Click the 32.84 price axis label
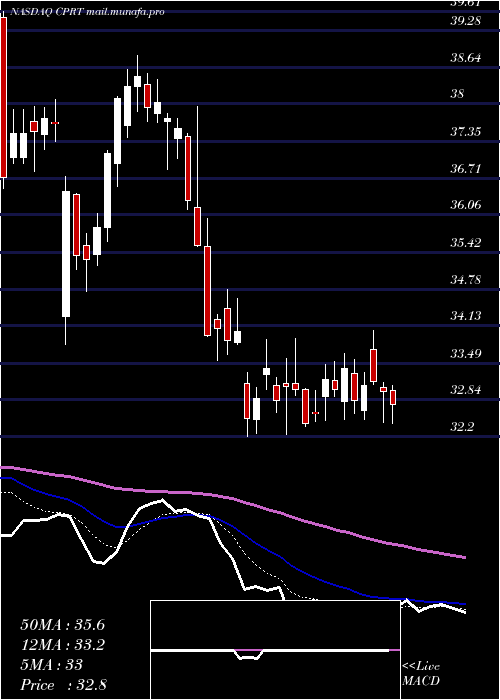The height and width of the screenshot is (700, 500). pos(466,390)
